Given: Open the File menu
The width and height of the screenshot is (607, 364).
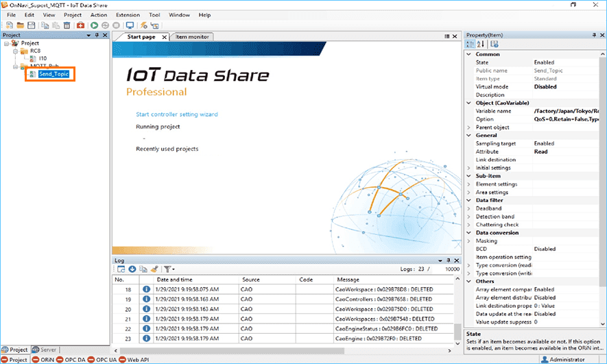Looking at the screenshot, I should [x=11, y=15].
